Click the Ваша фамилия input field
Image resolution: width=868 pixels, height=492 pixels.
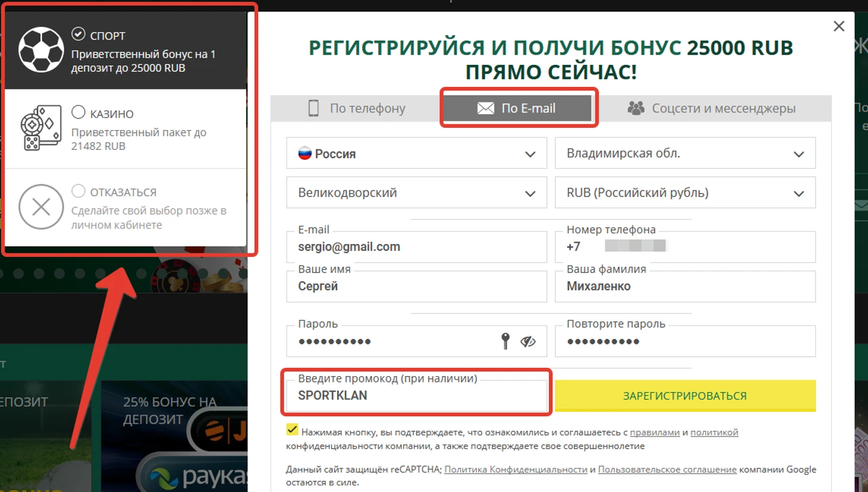pyautogui.click(x=685, y=286)
